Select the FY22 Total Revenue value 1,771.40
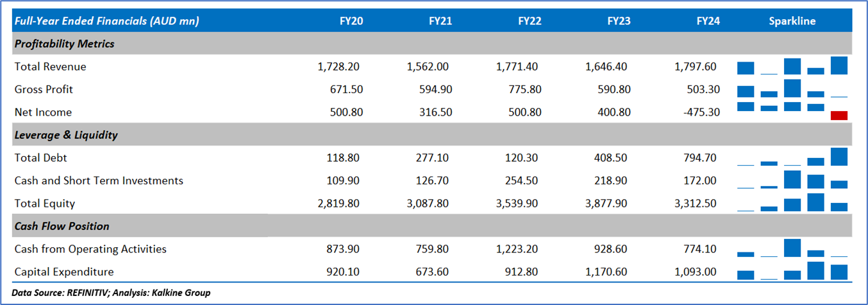 [519, 67]
